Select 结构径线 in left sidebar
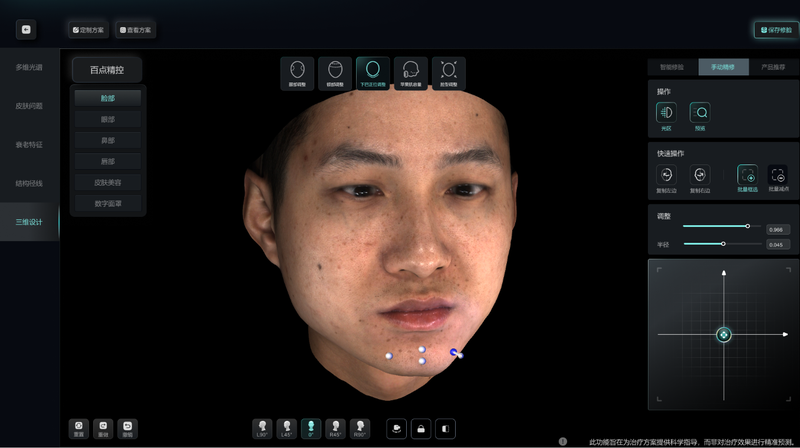This screenshot has width=800, height=448. 29,183
